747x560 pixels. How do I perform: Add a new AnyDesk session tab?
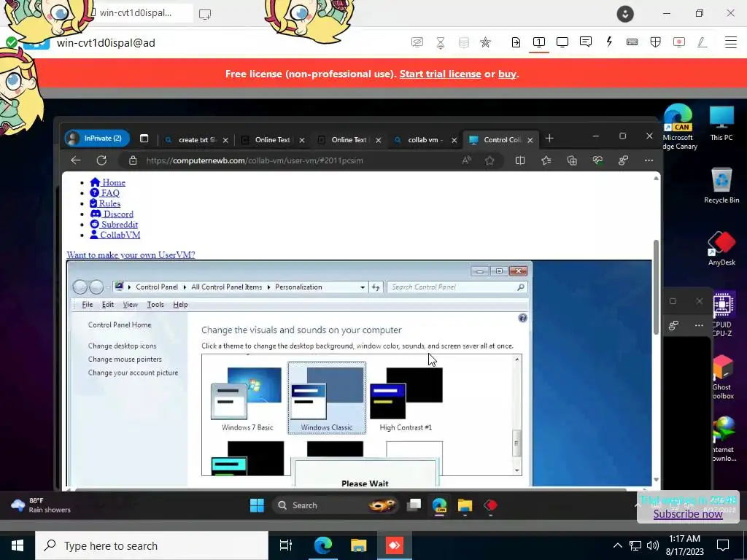[x=205, y=14]
